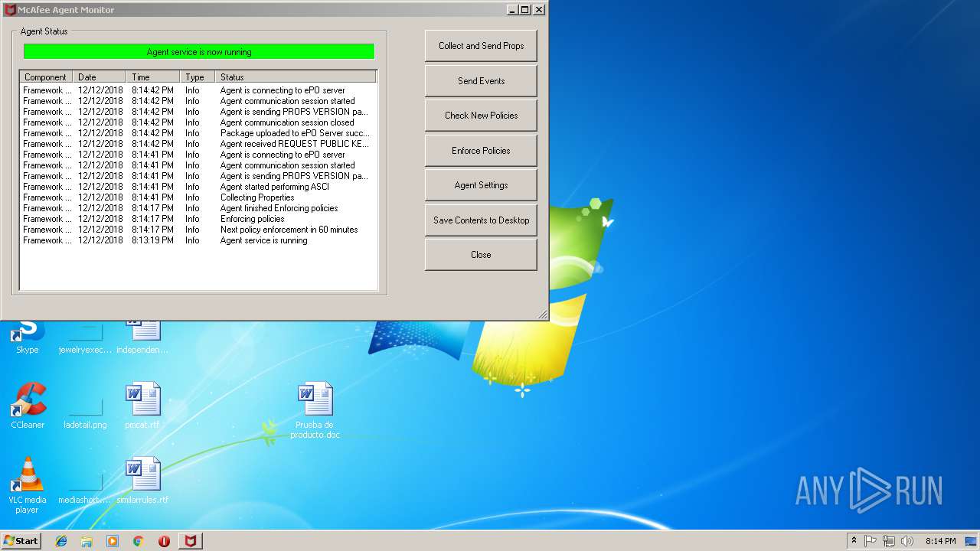Launch Opera browser from taskbar

pos(164,541)
